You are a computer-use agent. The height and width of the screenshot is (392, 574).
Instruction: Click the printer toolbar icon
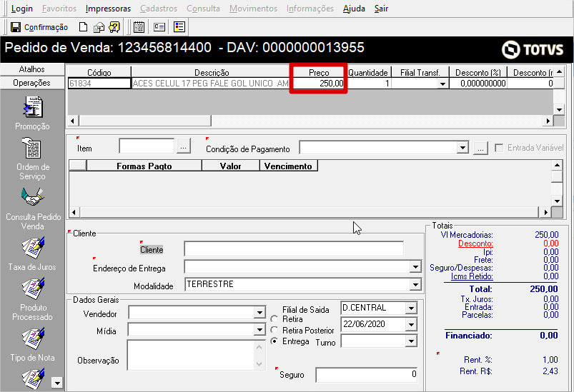point(99,27)
